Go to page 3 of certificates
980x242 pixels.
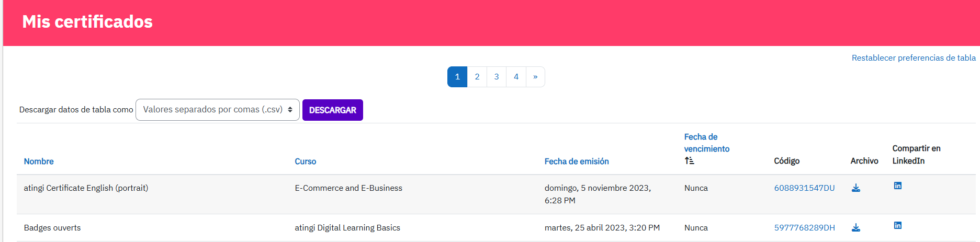click(x=497, y=77)
